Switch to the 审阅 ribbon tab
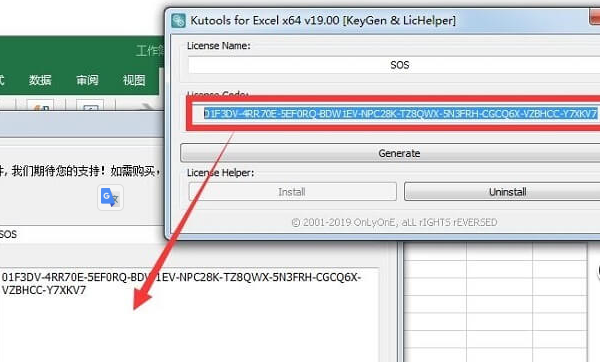 click(x=87, y=80)
